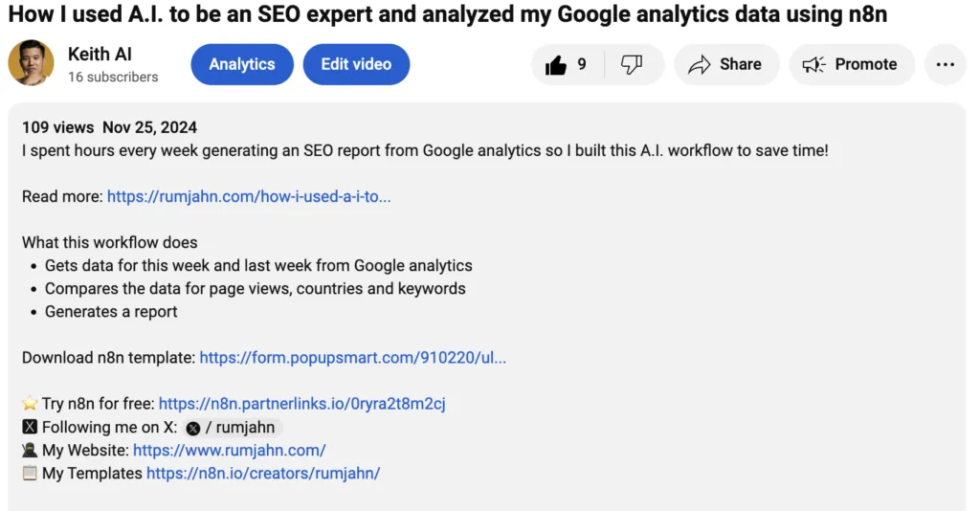The image size is (980, 511).
Task: Click the Keith AI channel avatar
Action: [31, 63]
